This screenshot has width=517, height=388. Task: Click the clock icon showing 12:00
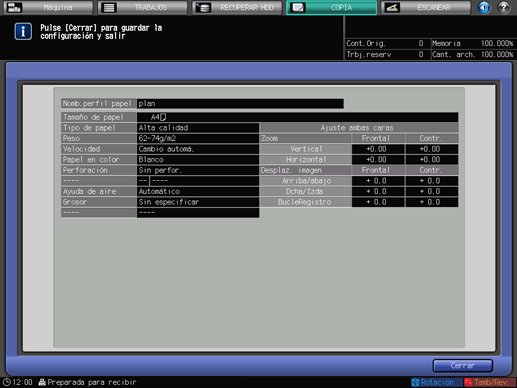click(7, 382)
